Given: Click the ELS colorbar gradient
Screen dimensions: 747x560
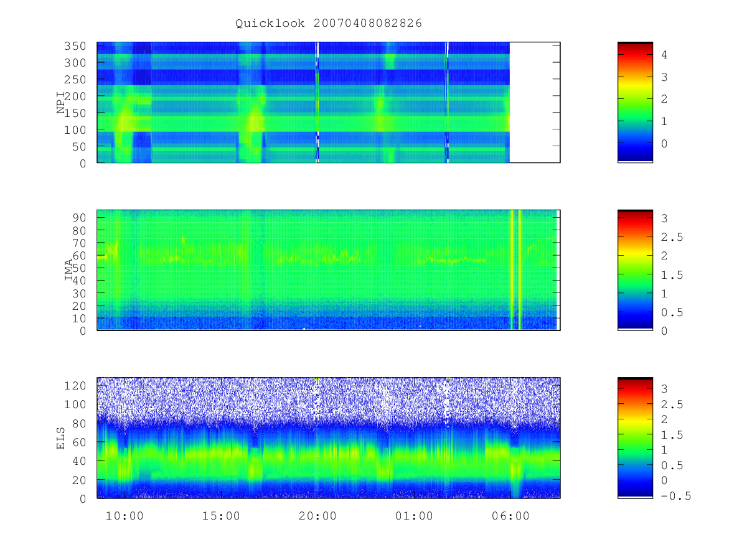Looking at the screenshot, I should point(635,437).
